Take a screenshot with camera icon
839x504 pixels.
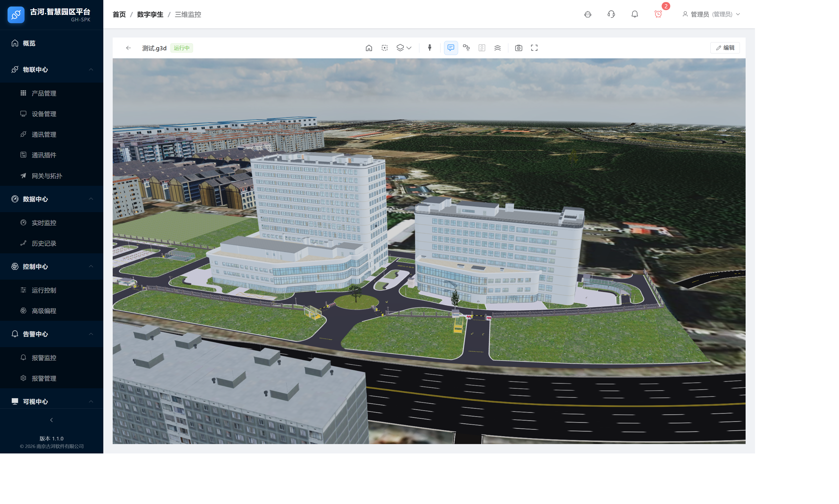pyautogui.click(x=518, y=48)
